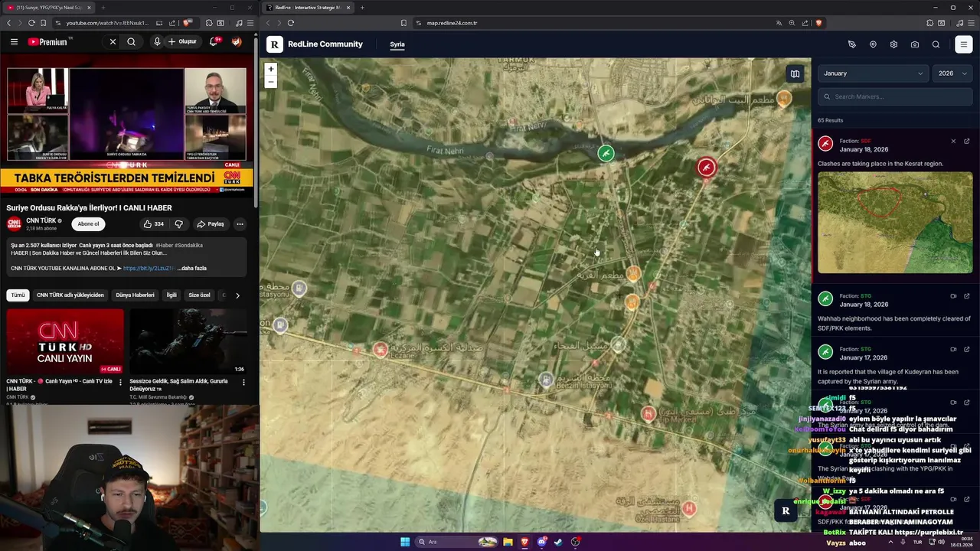Viewport: 980px width, 551px height.
Task: Click YouTube voice search microphone
Action: (x=156, y=42)
